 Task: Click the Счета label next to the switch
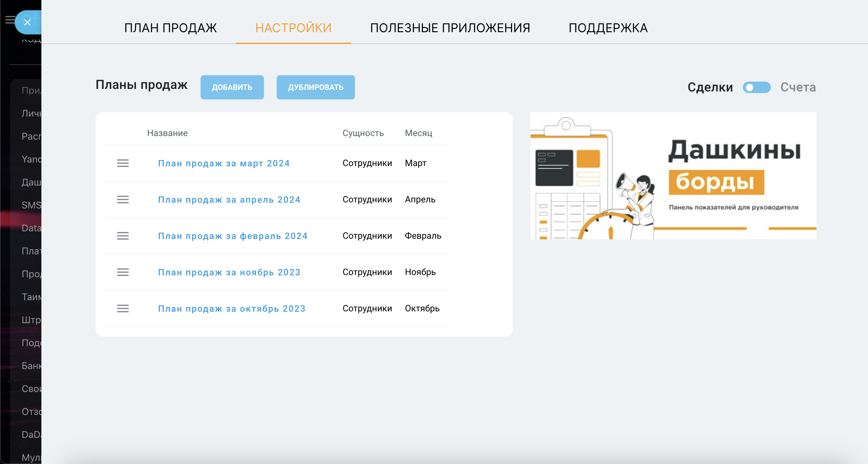798,87
